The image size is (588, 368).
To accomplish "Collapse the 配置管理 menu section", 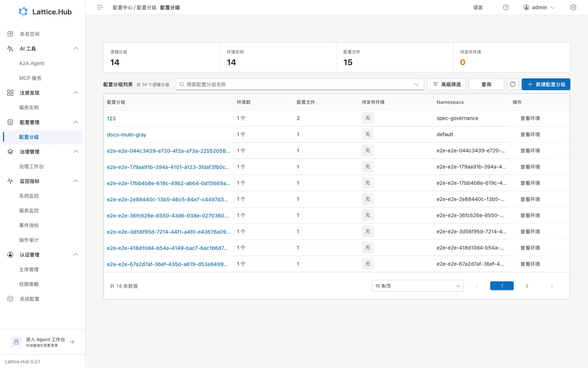I will click(x=76, y=122).
